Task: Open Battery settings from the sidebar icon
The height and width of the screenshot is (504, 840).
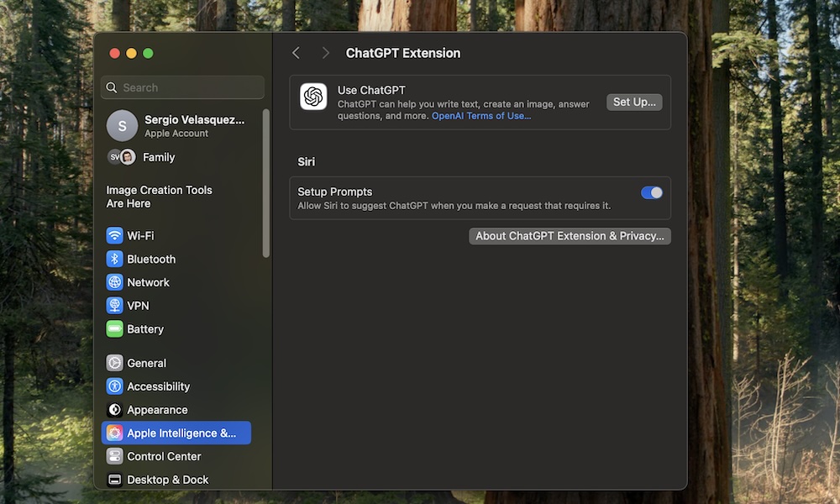Action: point(115,328)
